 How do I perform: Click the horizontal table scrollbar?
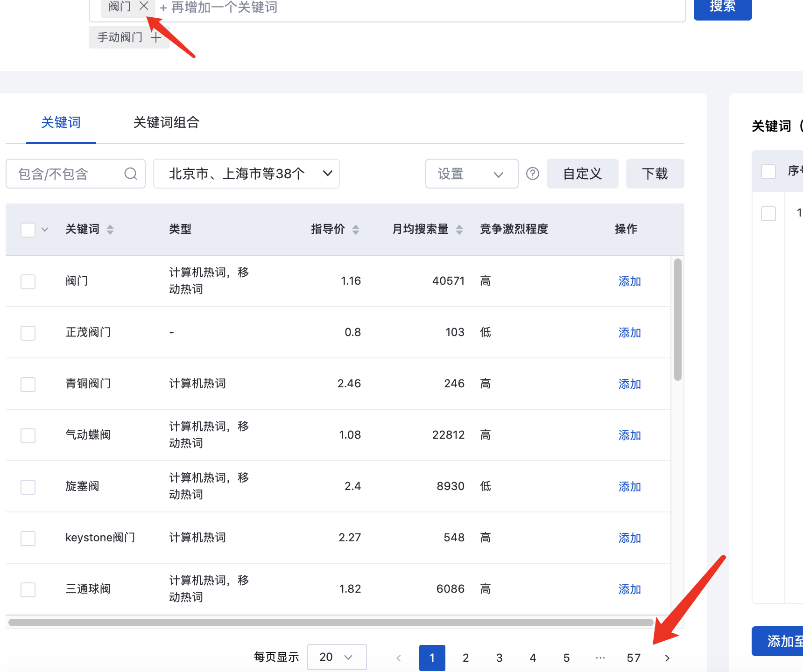pos(331,623)
